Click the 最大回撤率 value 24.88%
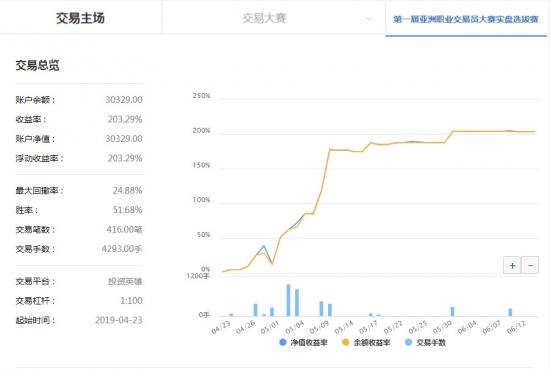Image resolution: width=550 pixels, height=369 pixels. pyautogui.click(x=127, y=190)
